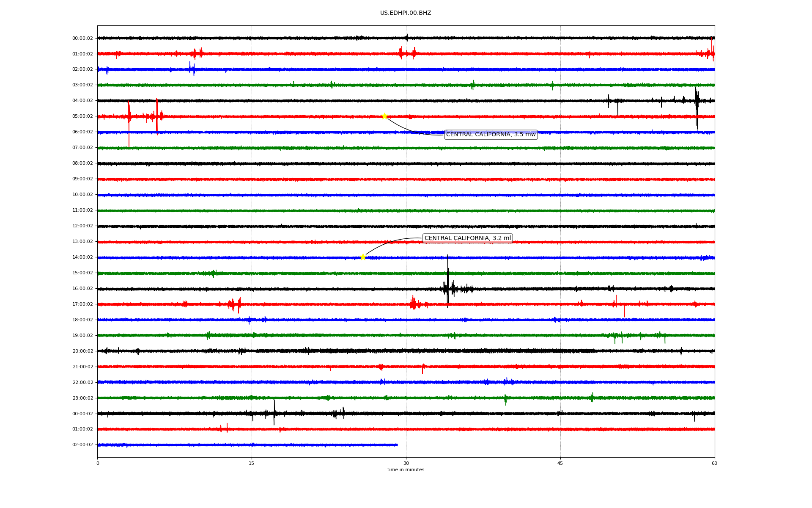The height and width of the screenshot is (508, 812).
Task: Click the 'time in minutes' axis label
Action: click(405, 470)
